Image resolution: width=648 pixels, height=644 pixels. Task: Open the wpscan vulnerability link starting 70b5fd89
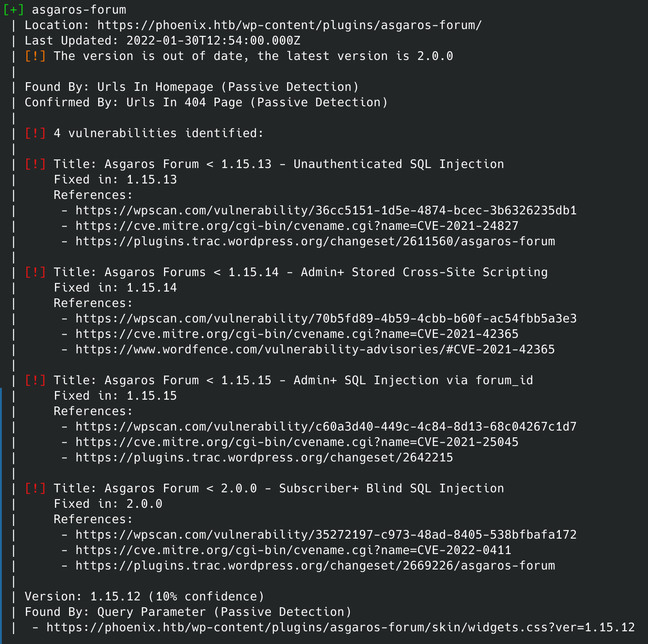coord(326,318)
